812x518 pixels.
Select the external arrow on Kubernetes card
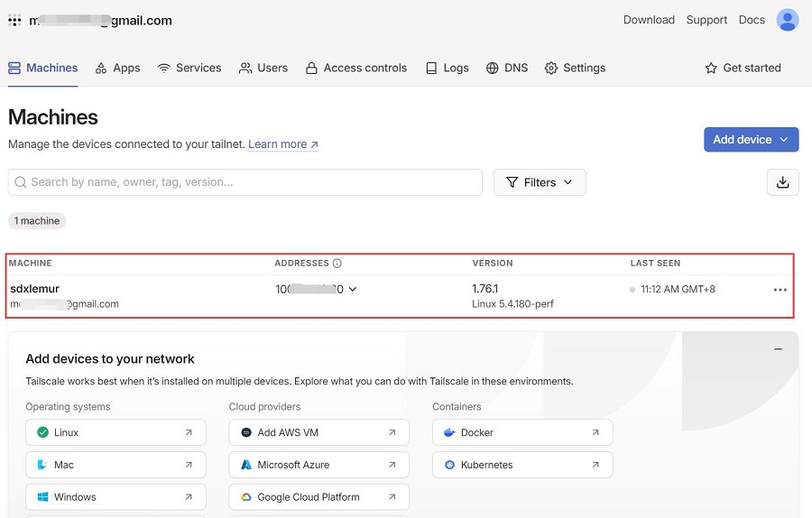pyautogui.click(x=595, y=465)
